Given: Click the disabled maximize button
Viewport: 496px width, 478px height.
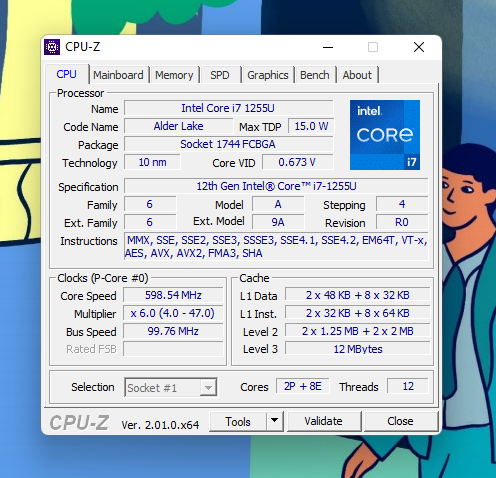Looking at the screenshot, I should tap(373, 47).
